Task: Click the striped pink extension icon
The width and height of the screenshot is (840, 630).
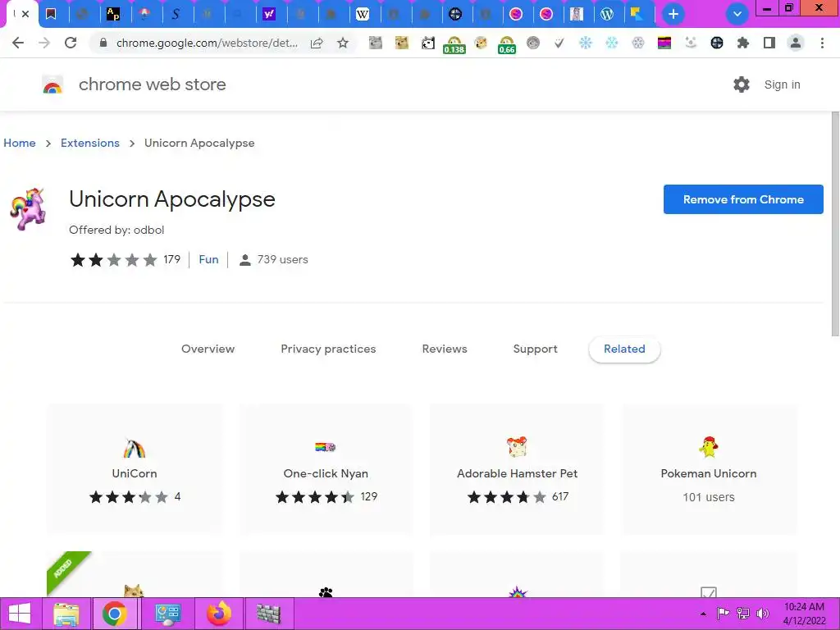Action: coord(664,43)
